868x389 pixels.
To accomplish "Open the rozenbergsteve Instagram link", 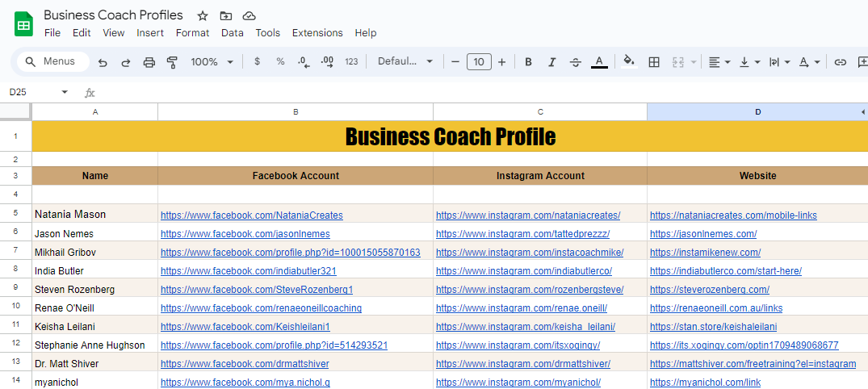I will pyautogui.click(x=530, y=290).
